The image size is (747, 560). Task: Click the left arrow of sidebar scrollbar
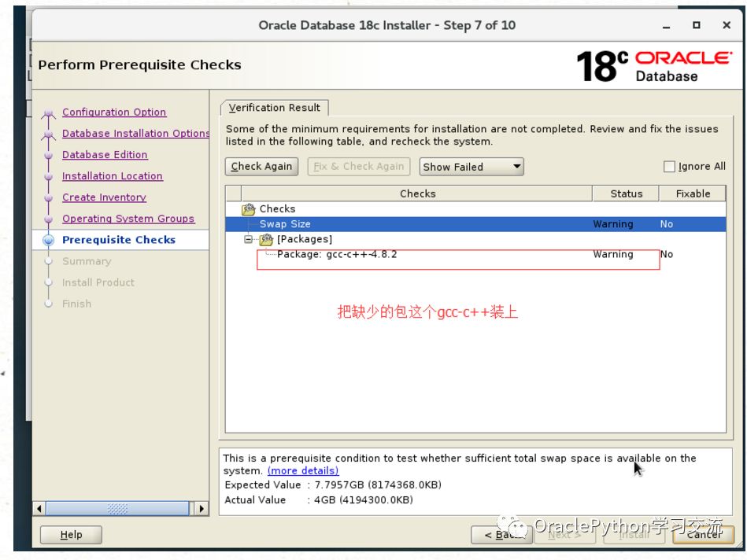coord(39,509)
